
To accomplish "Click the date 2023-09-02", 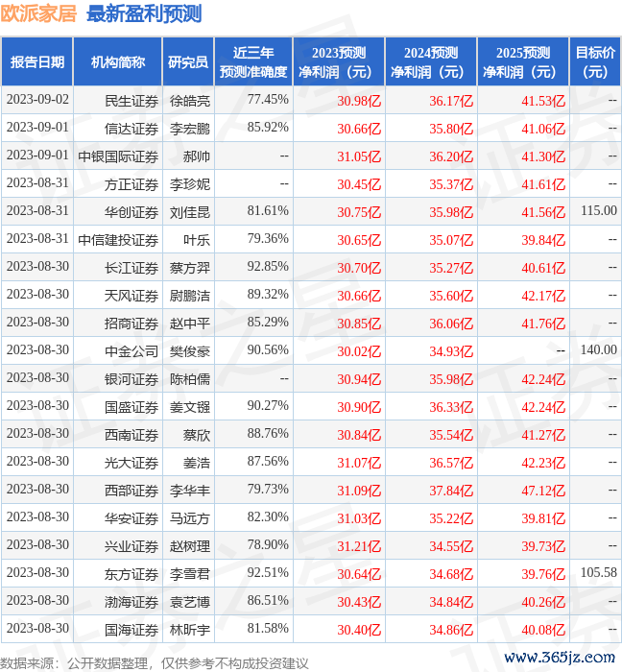I will pos(37,100).
